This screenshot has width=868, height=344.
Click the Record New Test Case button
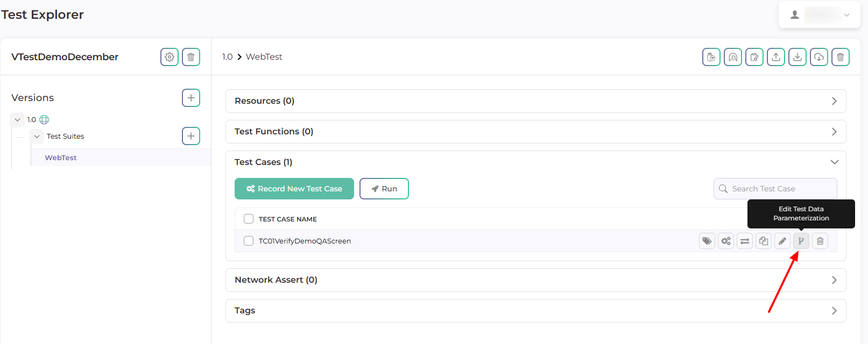point(294,189)
